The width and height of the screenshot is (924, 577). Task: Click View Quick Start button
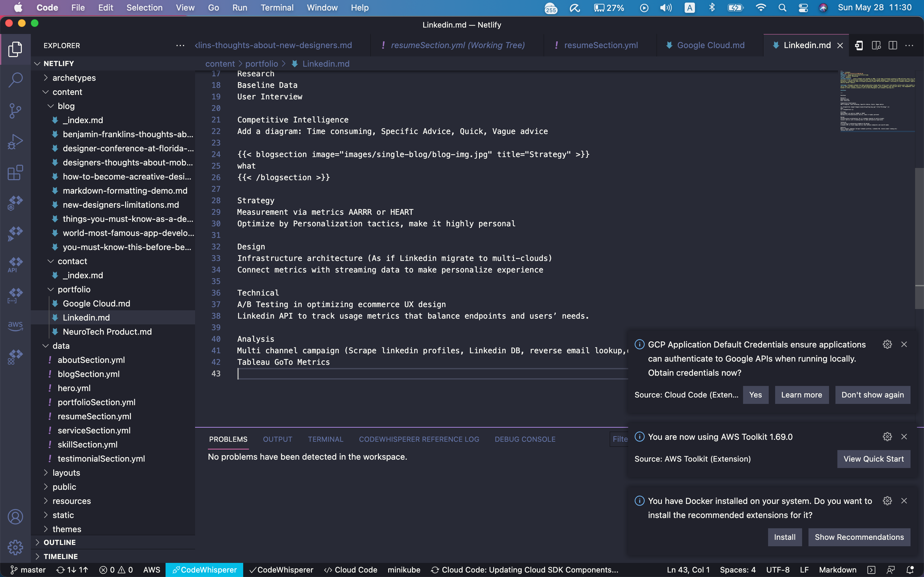(873, 459)
